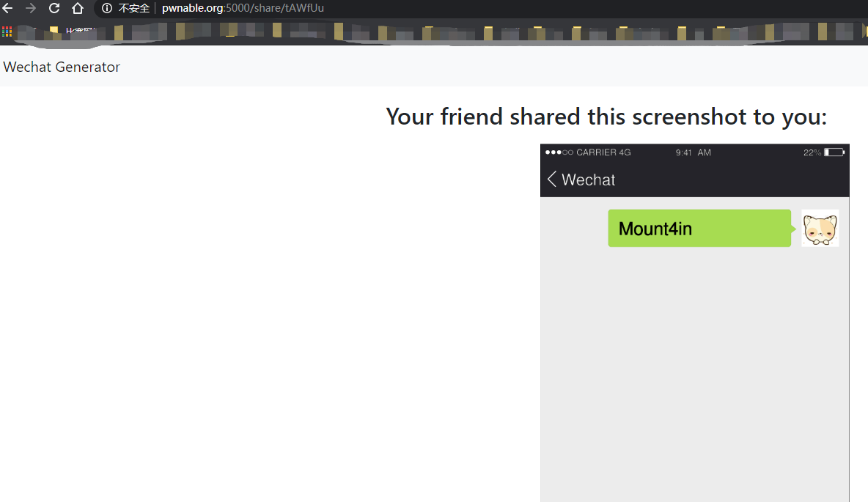Open the site info icon beside 不安全
The image size is (868, 502).
point(107,8)
